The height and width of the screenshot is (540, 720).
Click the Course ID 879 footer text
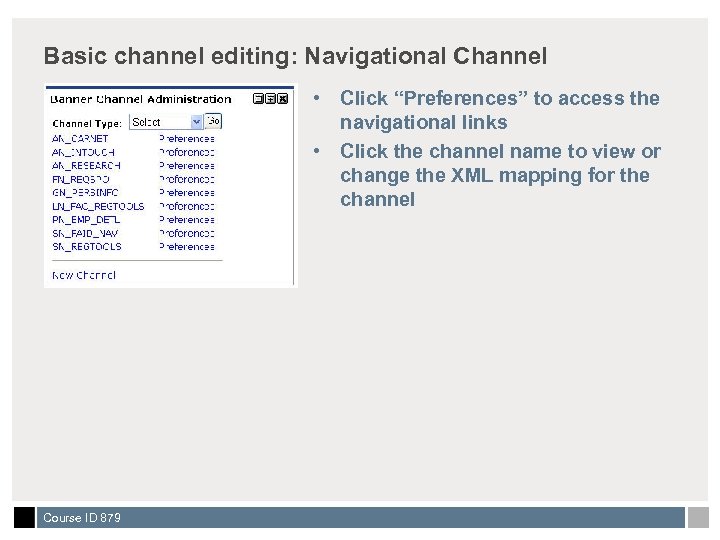point(82,518)
